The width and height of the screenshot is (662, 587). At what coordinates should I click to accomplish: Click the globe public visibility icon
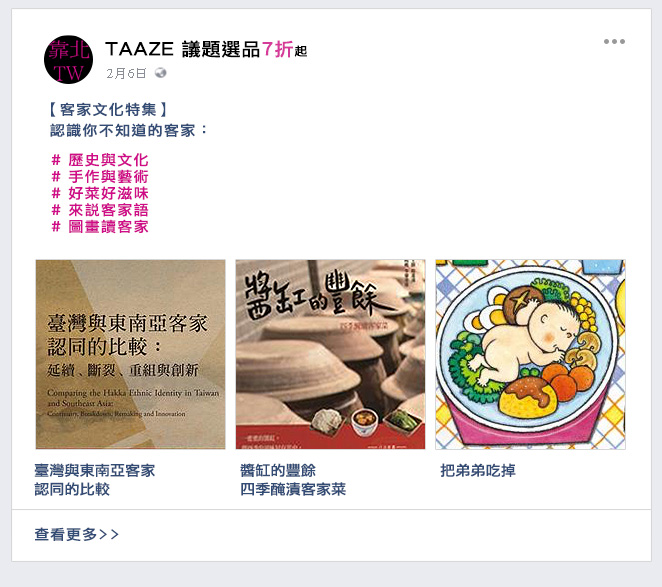[x=160, y=73]
